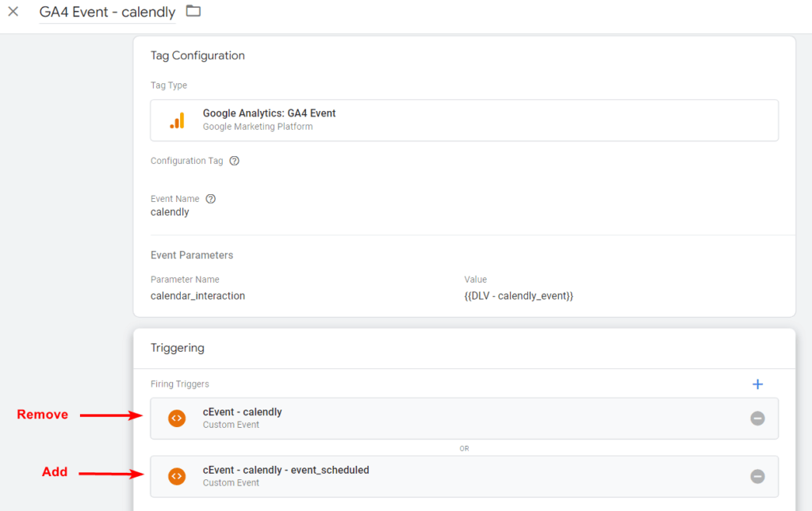This screenshot has width=812, height=511.
Task: Click the Parameter Name column header
Action: click(x=185, y=280)
